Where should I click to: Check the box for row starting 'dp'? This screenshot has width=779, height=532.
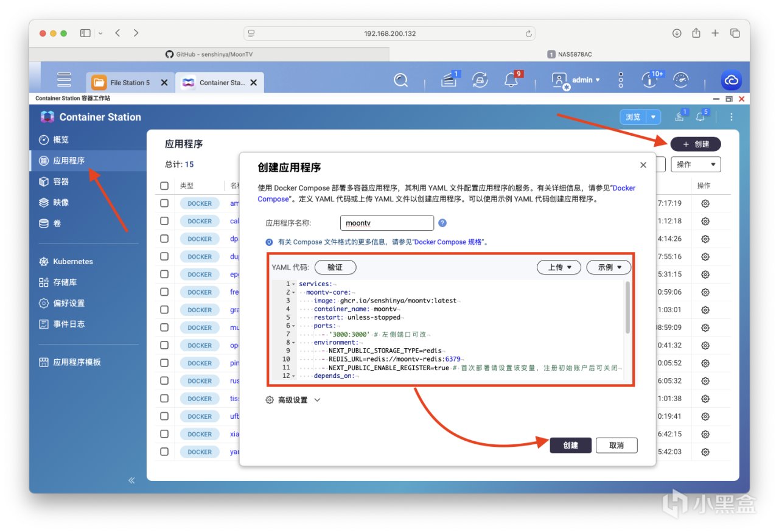tap(164, 239)
